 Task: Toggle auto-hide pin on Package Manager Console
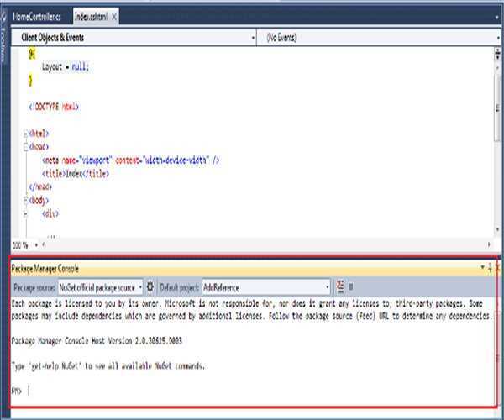coord(490,267)
